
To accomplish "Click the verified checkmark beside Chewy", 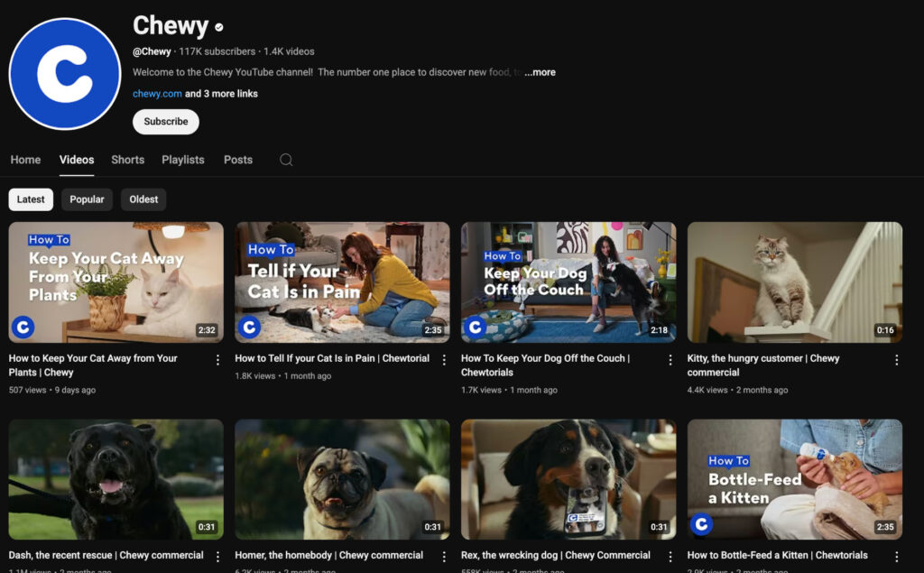I will click(x=219, y=27).
